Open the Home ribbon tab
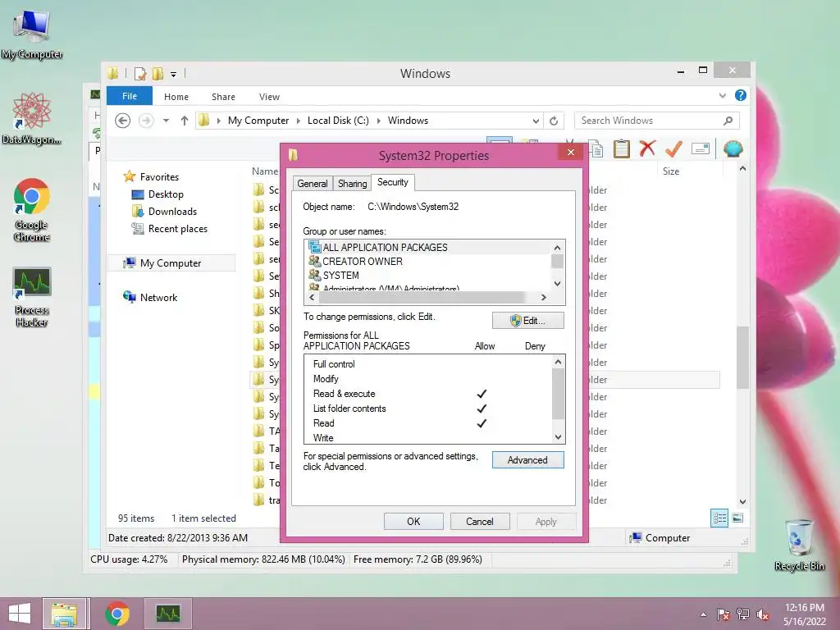 [x=176, y=97]
